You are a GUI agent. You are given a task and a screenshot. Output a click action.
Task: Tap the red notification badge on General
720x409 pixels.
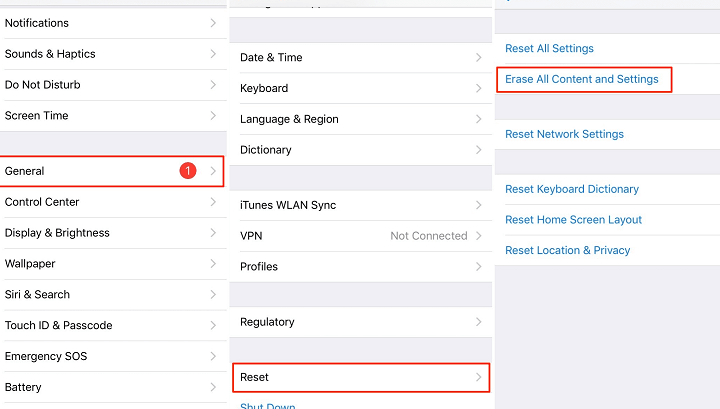[188, 171]
